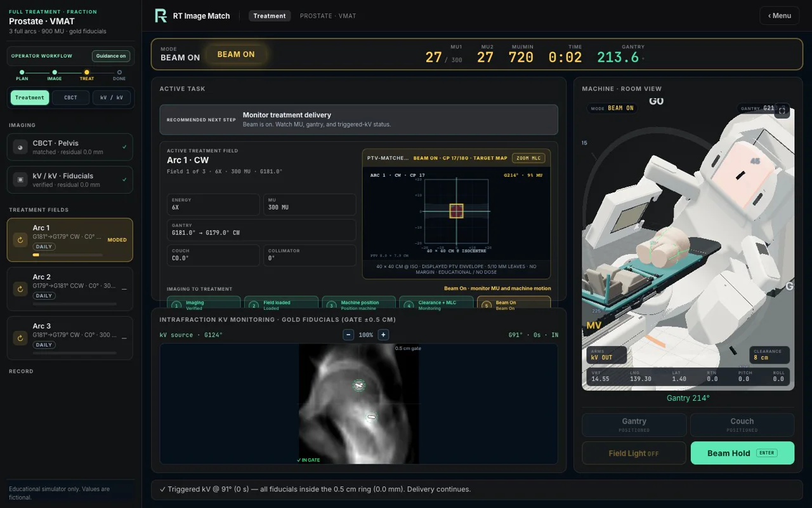Image resolution: width=812 pixels, height=508 pixels.
Task: Click the Arc 3 rotation icon
Action: coord(20,338)
